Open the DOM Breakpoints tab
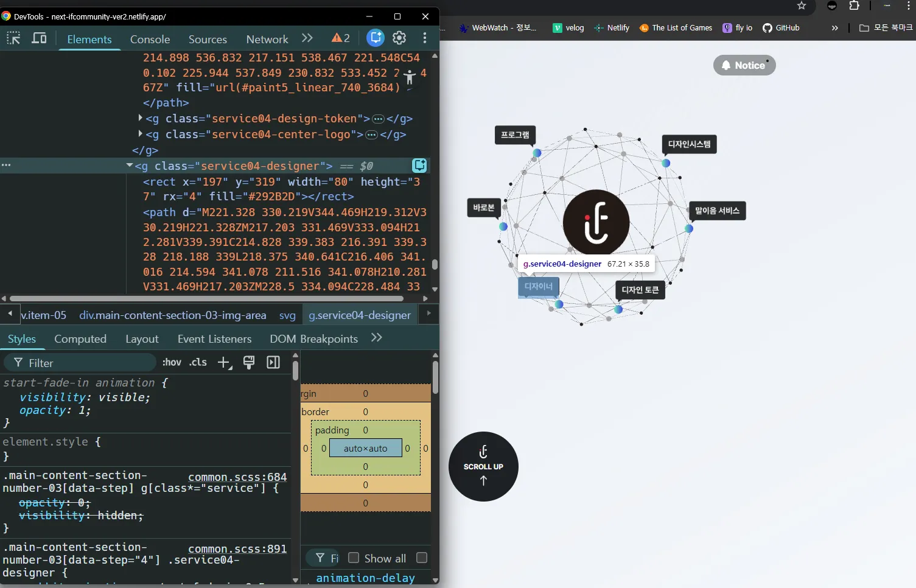Screen dimensions: 916x588 pyautogui.click(x=313, y=338)
